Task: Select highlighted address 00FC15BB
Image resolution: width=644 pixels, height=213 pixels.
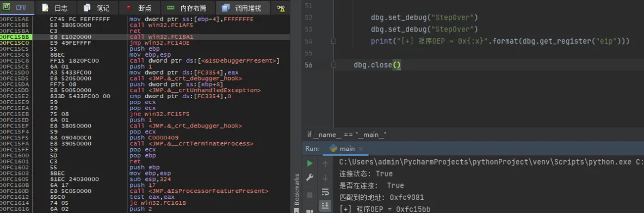Action: coord(15,36)
